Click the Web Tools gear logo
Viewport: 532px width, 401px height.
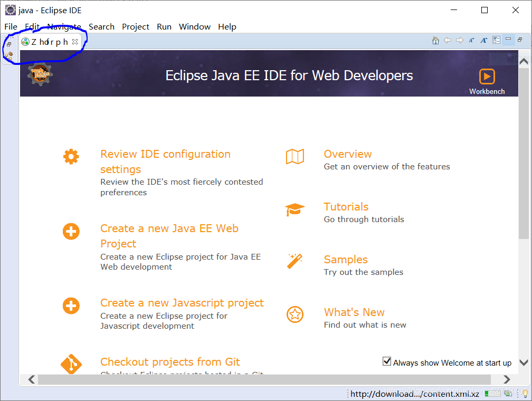pos(40,74)
